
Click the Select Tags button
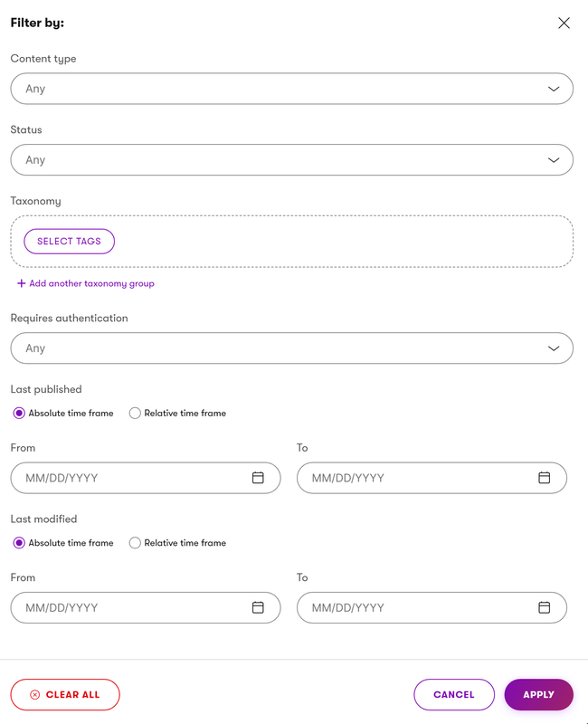click(x=70, y=241)
